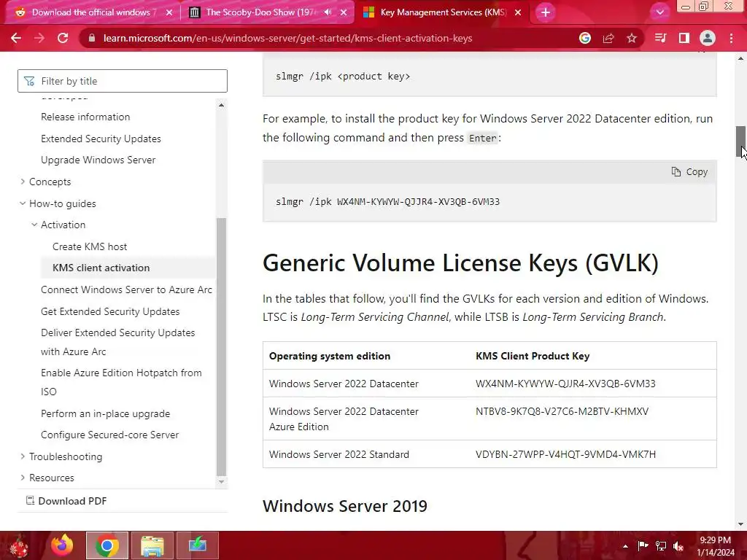747x560 pixels.
Task: Close the Key Management Services tab
Action: (x=518, y=12)
